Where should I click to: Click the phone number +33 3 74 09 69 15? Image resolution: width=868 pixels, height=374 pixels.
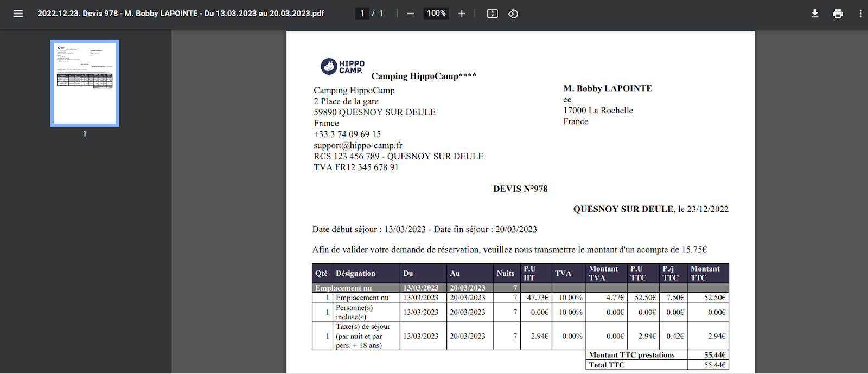347,134
